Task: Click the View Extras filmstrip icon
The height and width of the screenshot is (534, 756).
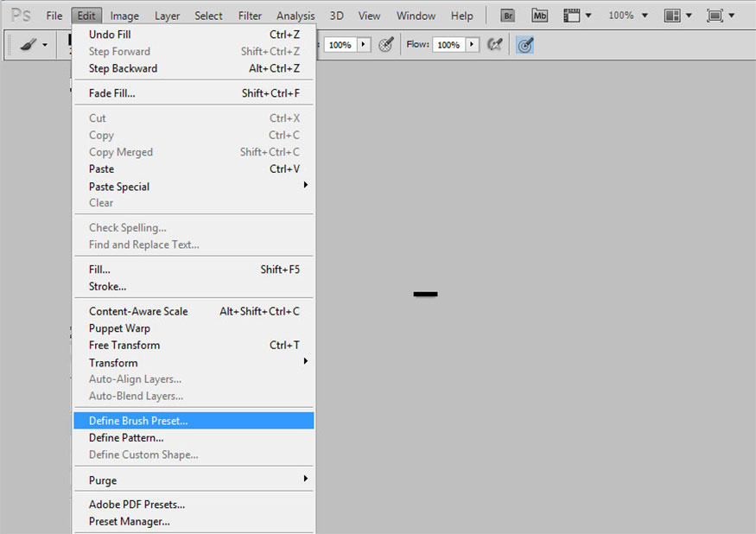Action: [x=572, y=16]
